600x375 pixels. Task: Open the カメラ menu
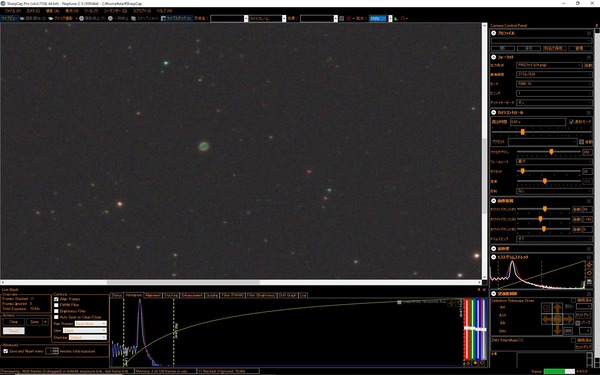point(33,11)
